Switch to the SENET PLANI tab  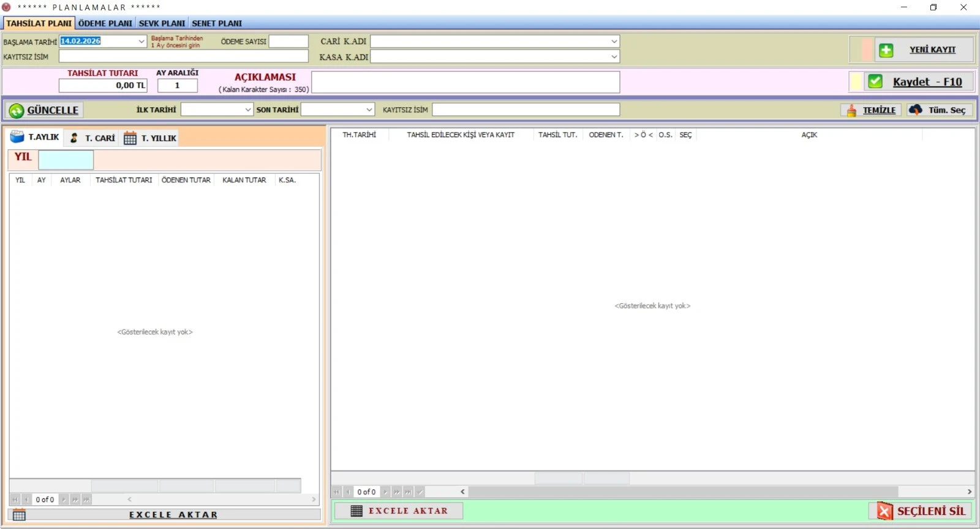tap(217, 23)
